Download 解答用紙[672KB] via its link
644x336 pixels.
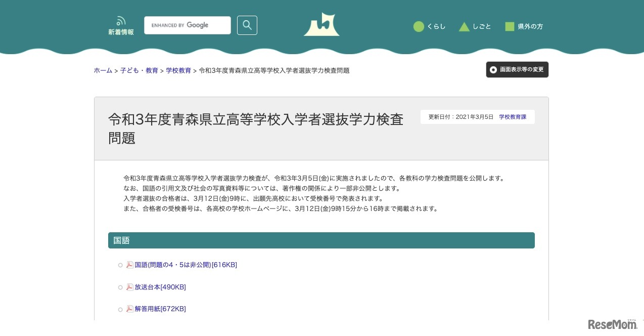[160, 309]
